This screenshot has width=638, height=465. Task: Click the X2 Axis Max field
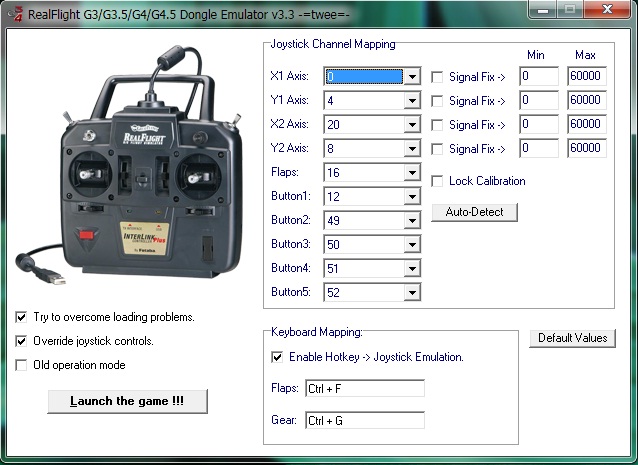click(587, 124)
